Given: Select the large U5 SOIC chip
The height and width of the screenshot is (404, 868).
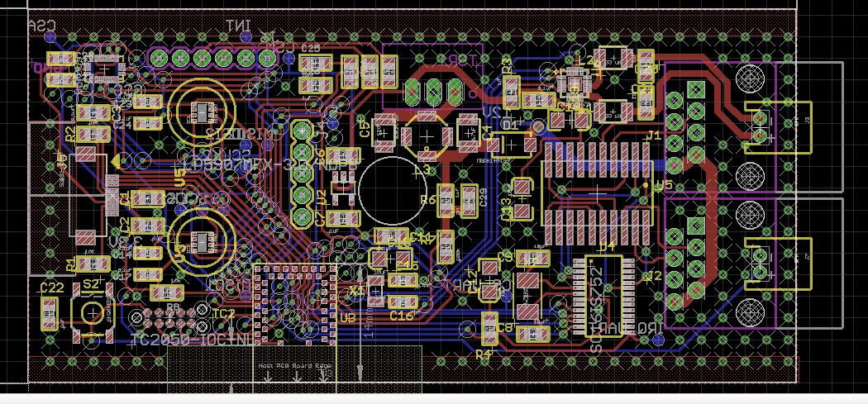Looking at the screenshot, I should (x=594, y=192).
